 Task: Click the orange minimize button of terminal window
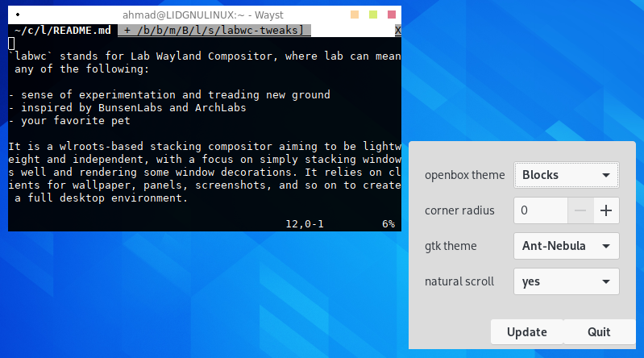coord(355,15)
